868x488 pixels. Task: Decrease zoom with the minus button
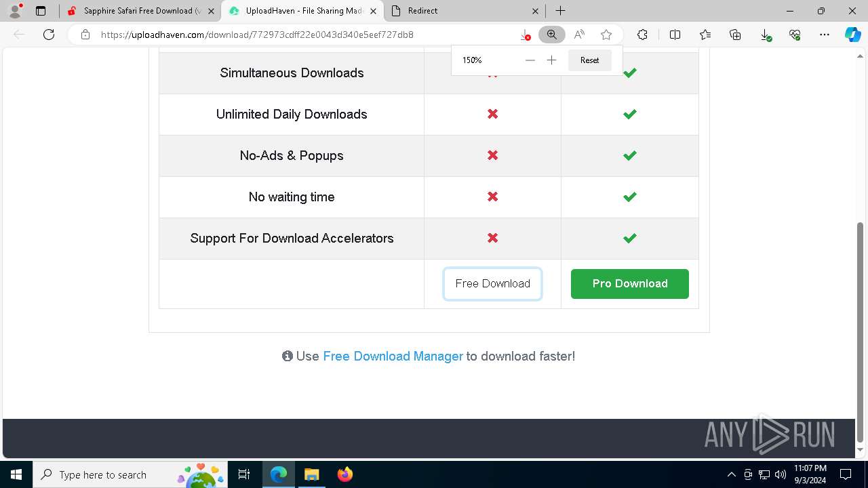[x=530, y=60]
